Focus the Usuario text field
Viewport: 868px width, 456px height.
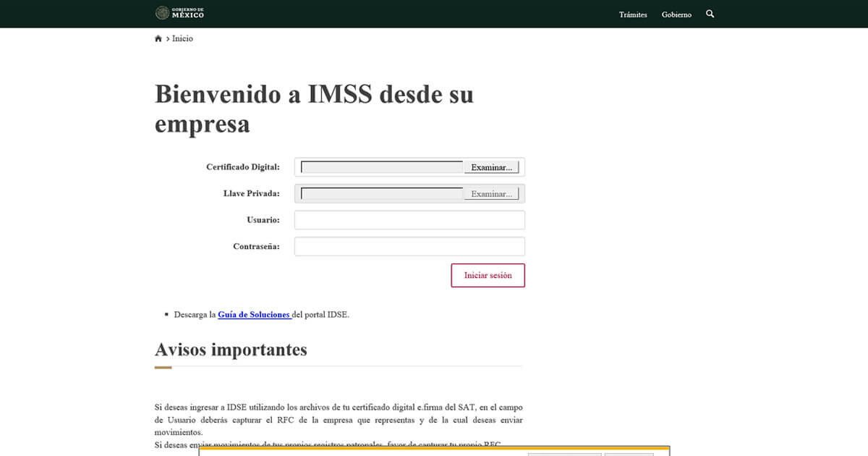(409, 220)
